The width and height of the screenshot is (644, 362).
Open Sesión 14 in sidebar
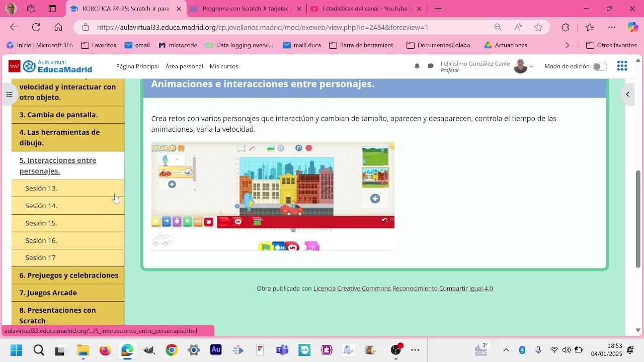[x=41, y=206]
